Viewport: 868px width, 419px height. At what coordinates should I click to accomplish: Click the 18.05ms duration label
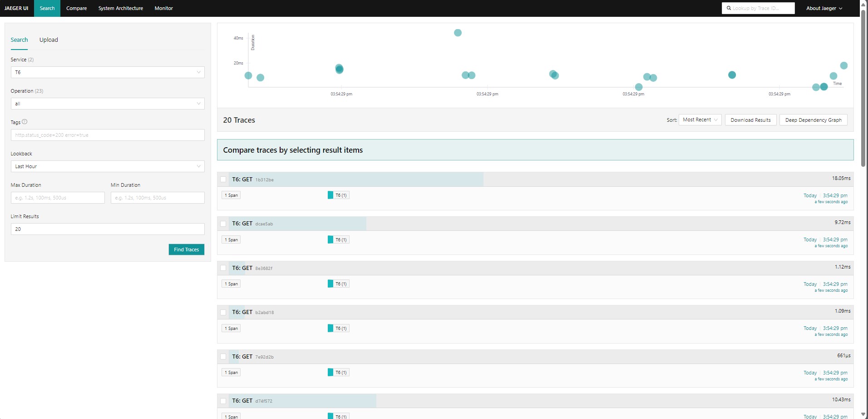[x=841, y=178]
